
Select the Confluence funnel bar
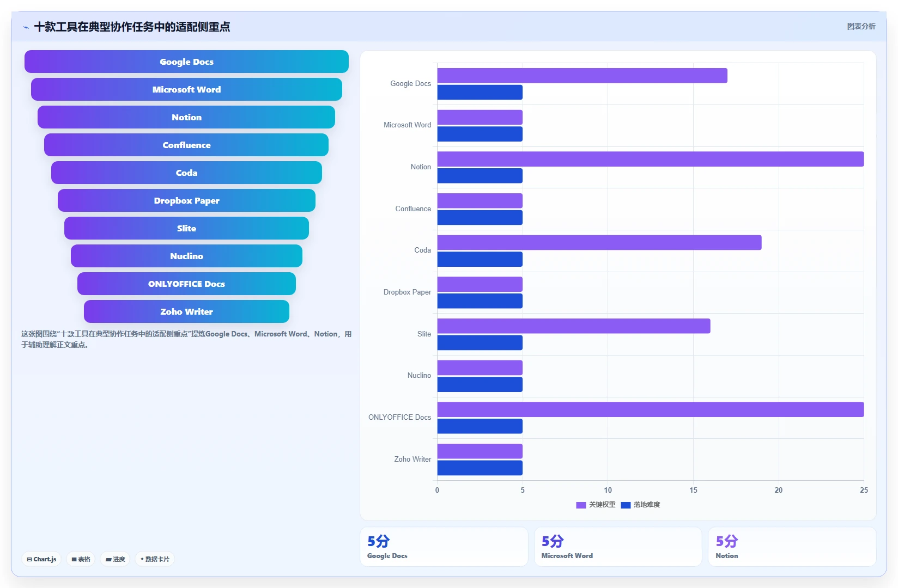coord(186,145)
